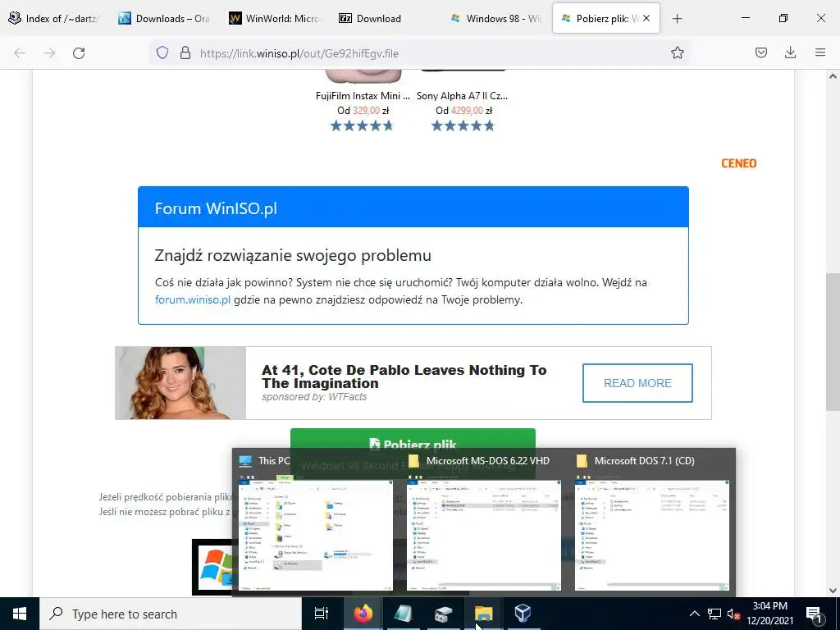Open the Firefox hamburger menu
This screenshot has height=630, width=840.
(x=820, y=52)
